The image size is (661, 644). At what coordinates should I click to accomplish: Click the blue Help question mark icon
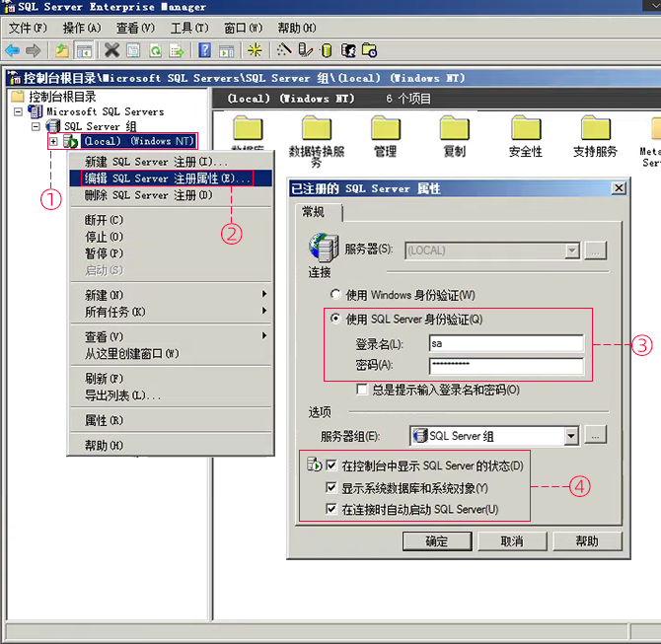[x=204, y=50]
